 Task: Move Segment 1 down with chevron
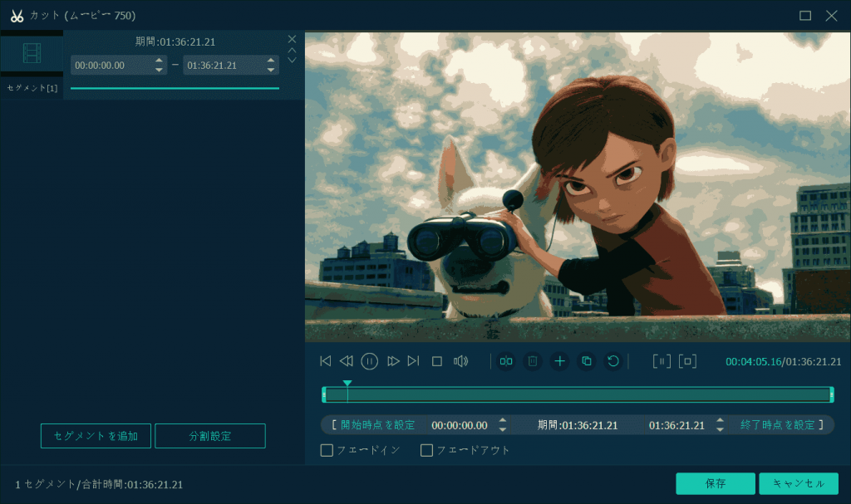[292, 60]
